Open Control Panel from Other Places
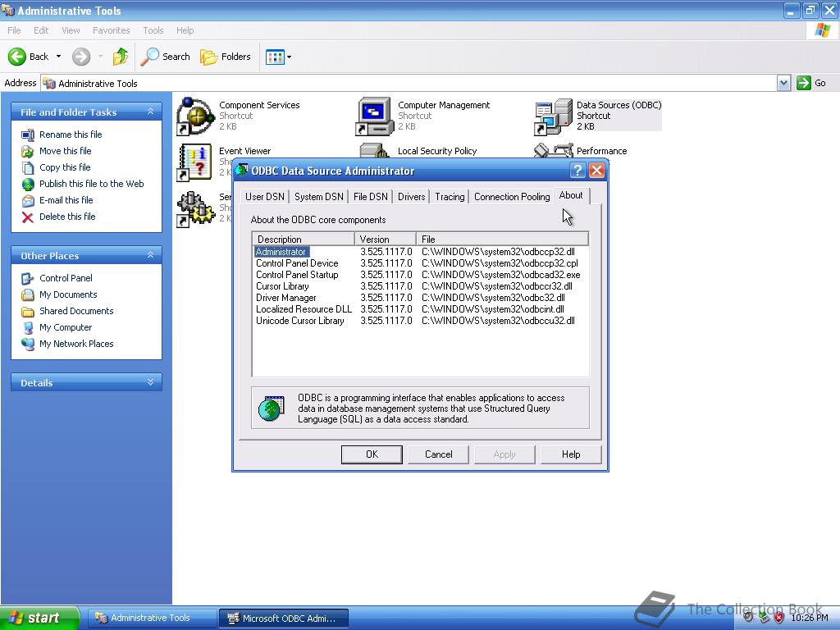Image resolution: width=840 pixels, height=630 pixels. [66, 278]
